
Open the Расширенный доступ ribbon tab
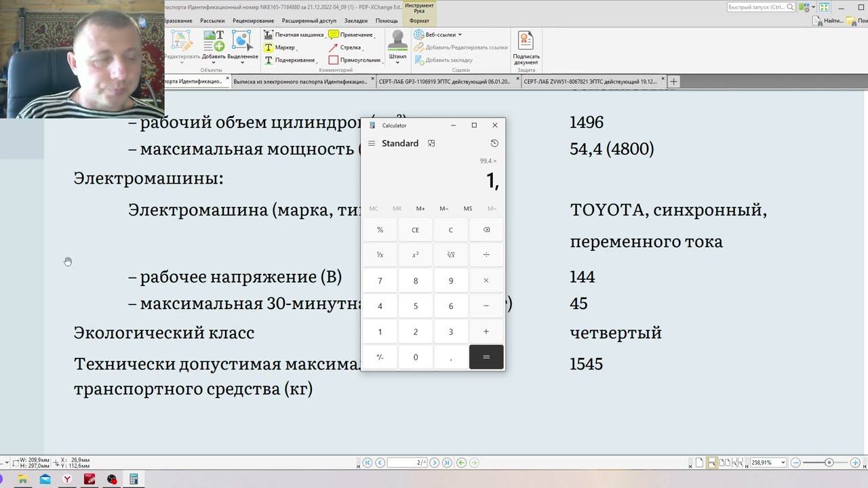[309, 21]
